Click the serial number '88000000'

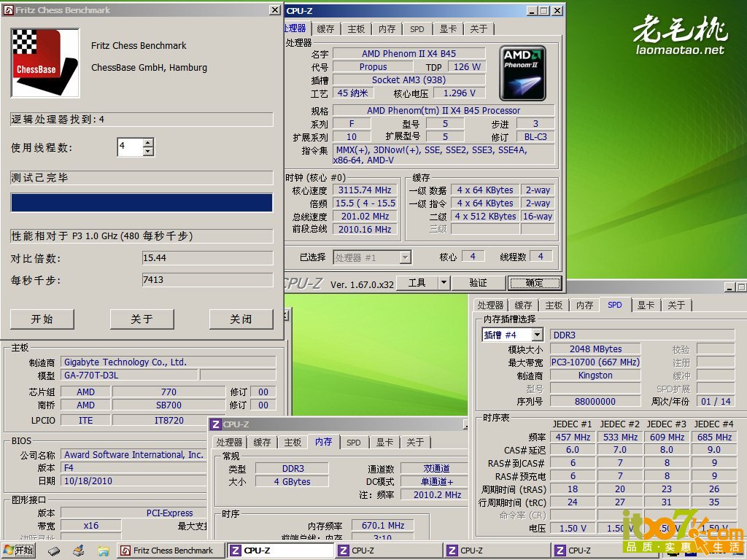(595, 402)
